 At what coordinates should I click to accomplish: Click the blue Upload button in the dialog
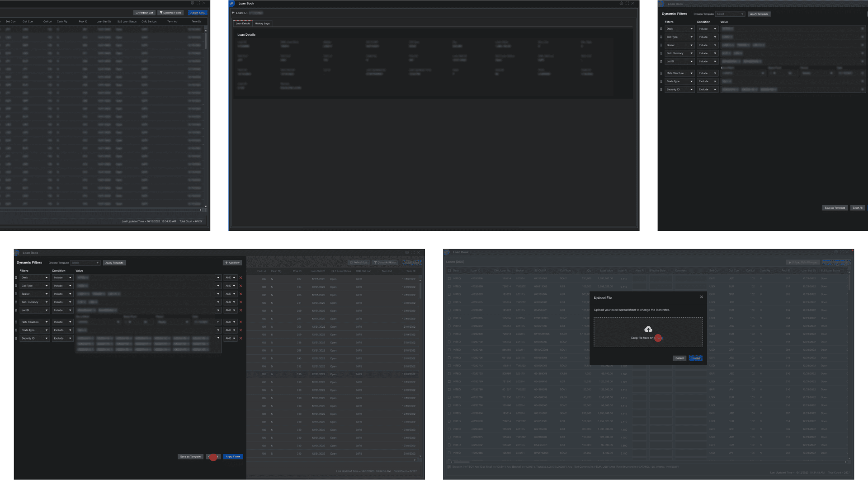pyautogui.click(x=695, y=358)
